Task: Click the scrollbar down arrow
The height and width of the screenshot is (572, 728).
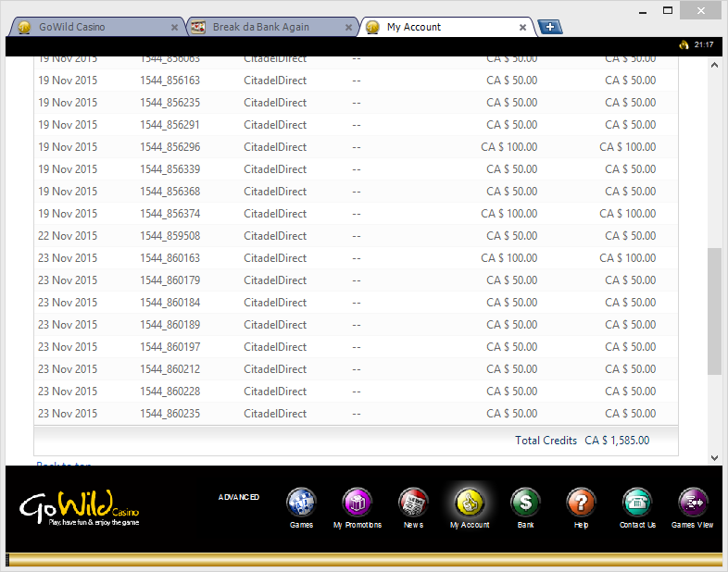Action: (714, 458)
